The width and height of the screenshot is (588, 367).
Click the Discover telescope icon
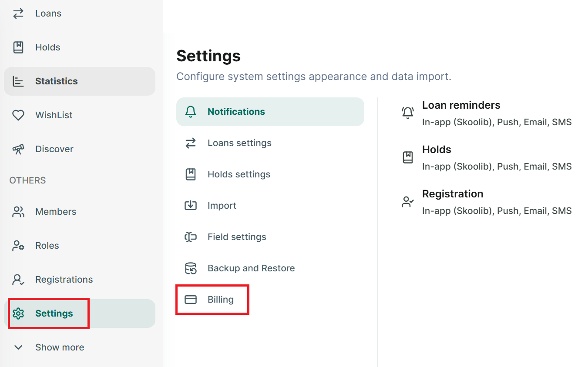pos(18,149)
